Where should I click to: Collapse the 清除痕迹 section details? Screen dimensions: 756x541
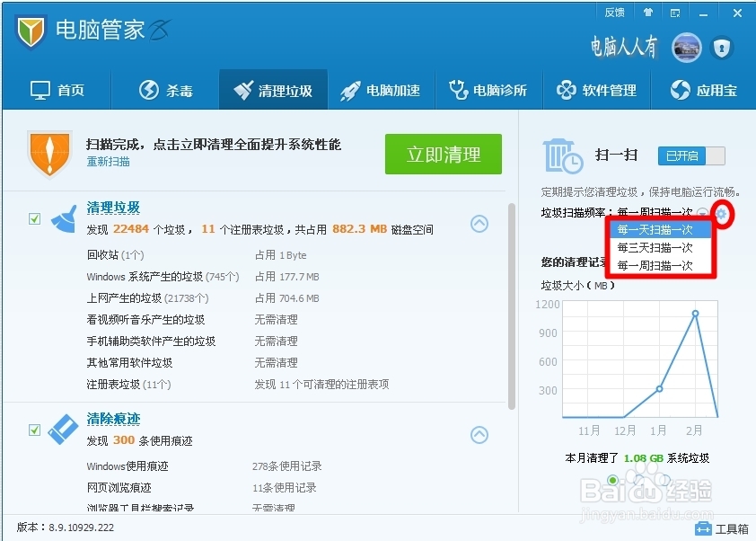[x=479, y=435]
